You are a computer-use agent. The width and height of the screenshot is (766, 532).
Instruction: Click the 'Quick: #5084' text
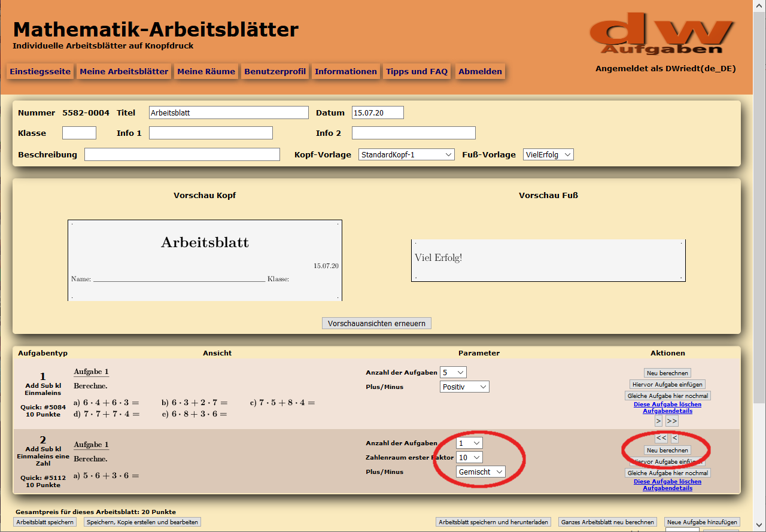pos(42,408)
